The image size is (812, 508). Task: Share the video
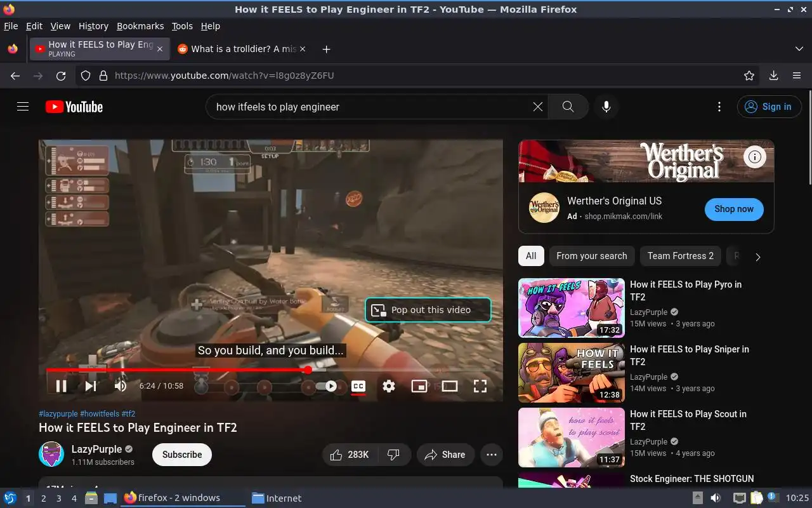click(x=445, y=455)
